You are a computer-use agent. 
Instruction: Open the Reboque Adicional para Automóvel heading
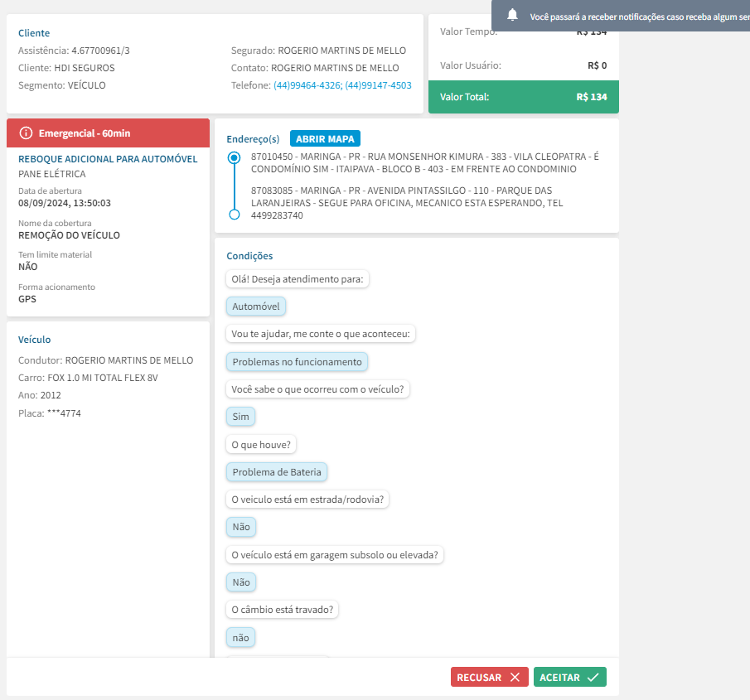(108, 158)
